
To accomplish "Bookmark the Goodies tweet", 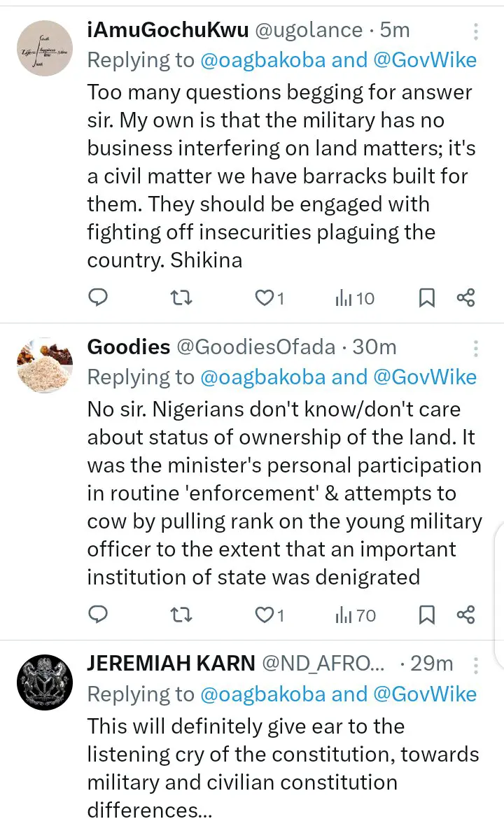I will [426, 615].
